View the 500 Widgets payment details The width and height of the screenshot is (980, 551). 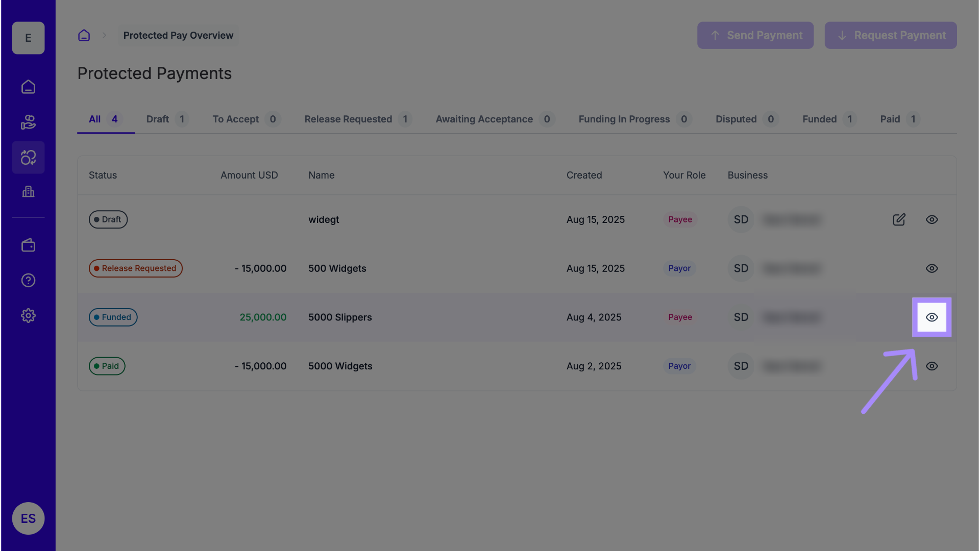932,268
